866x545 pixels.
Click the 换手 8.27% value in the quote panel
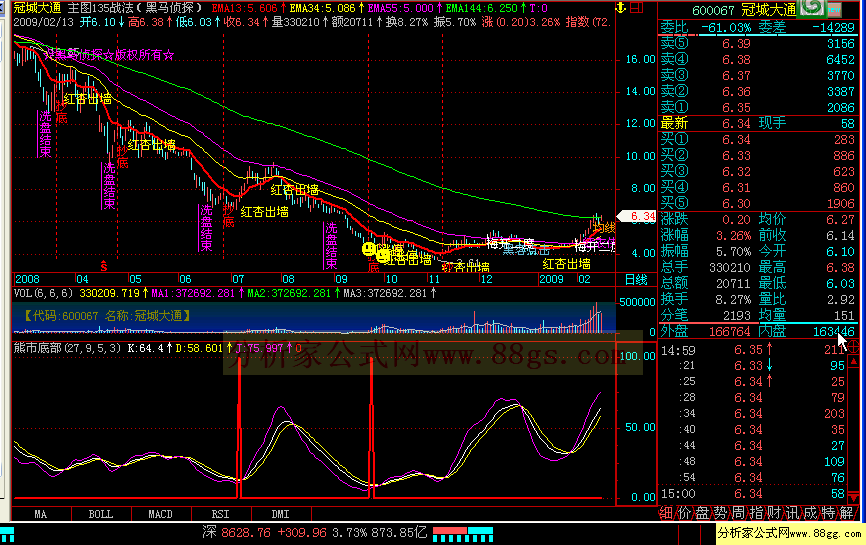coord(733,299)
